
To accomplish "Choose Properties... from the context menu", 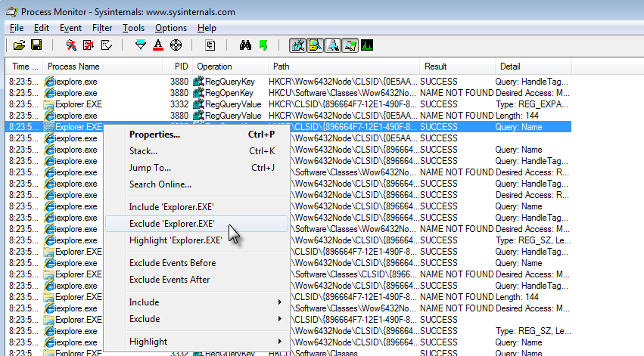I will pyautogui.click(x=198, y=135).
